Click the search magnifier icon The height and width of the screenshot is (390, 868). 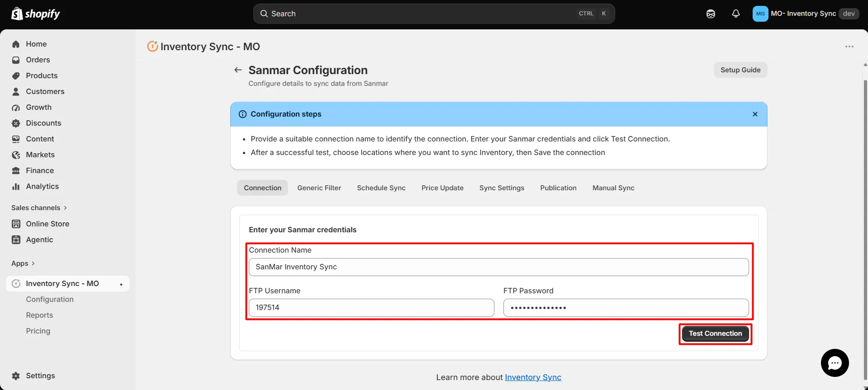click(x=264, y=14)
